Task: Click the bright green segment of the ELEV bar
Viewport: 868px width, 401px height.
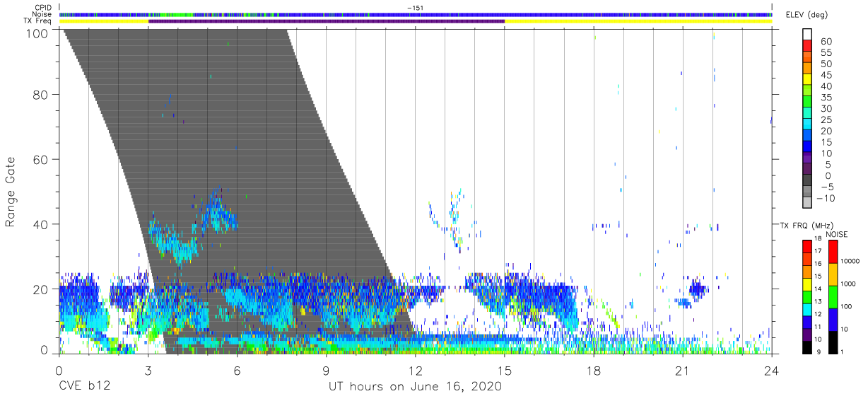Action: click(x=807, y=101)
